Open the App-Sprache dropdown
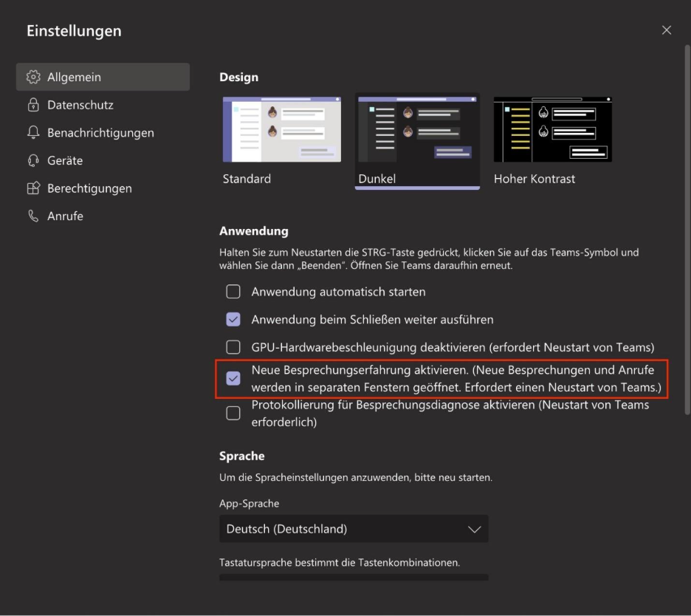The height and width of the screenshot is (616, 691). pyautogui.click(x=354, y=529)
